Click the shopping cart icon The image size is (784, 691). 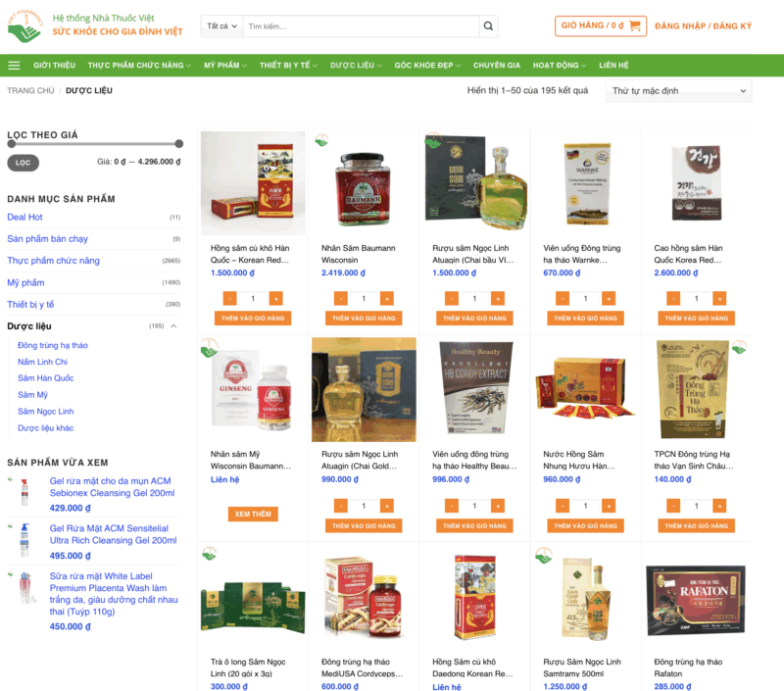click(x=635, y=25)
